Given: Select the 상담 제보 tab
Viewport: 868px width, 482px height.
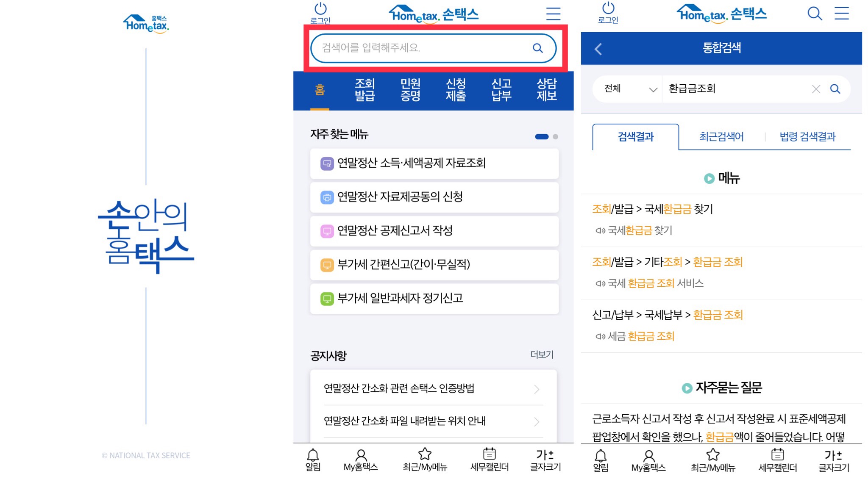Looking at the screenshot, I should click(547, 90).
